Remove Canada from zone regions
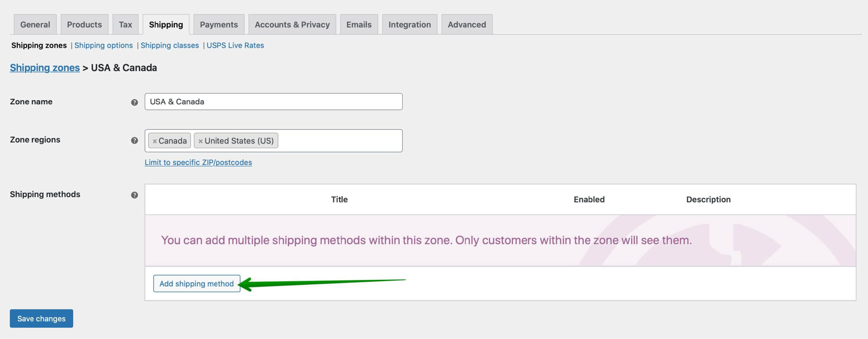Viewport: 868px width, 339px height. coord(155,141)
